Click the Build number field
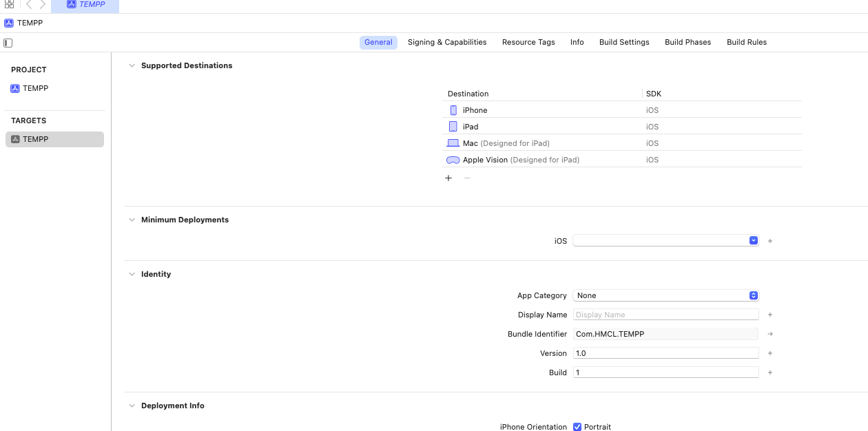868x431 pixels. (x=665, y=372)
